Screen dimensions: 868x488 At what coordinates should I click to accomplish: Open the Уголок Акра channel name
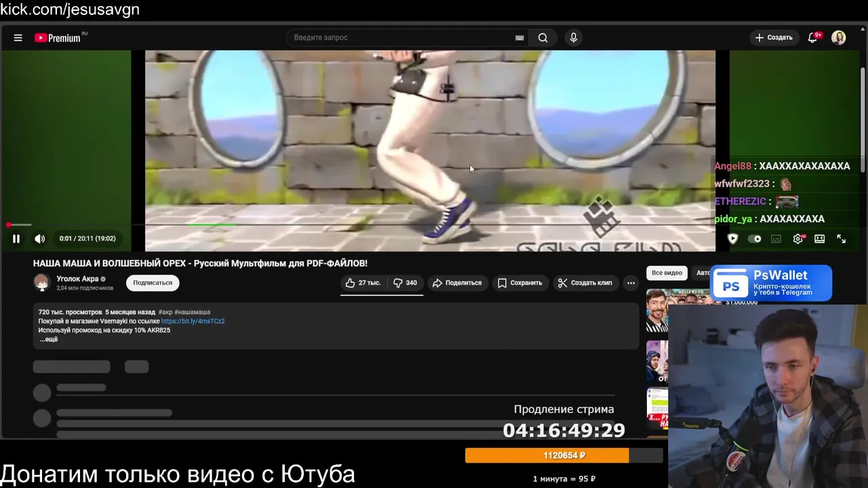tap(78, 279)
